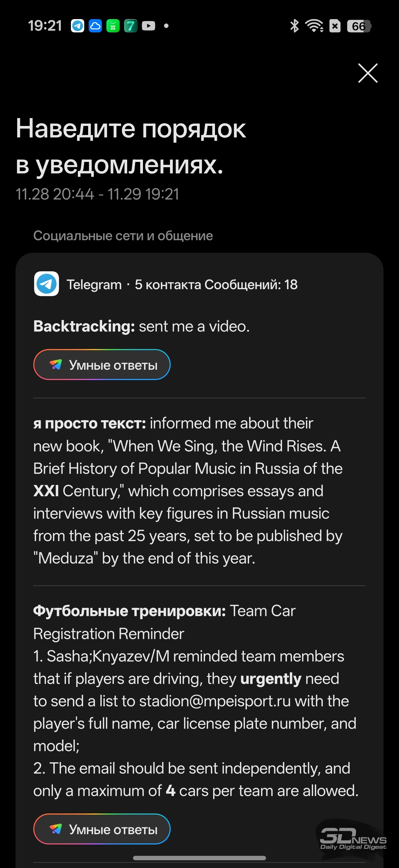Viewport: 399px width, 868px height.
Task: Close the notification summary screen
Action: click(x=368, y=73)
